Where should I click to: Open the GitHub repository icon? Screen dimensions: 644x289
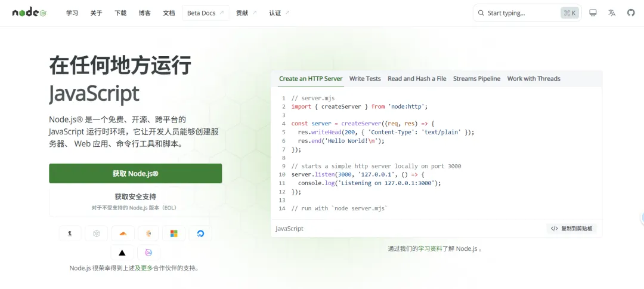pyautogui.click(x=631, y=13)
